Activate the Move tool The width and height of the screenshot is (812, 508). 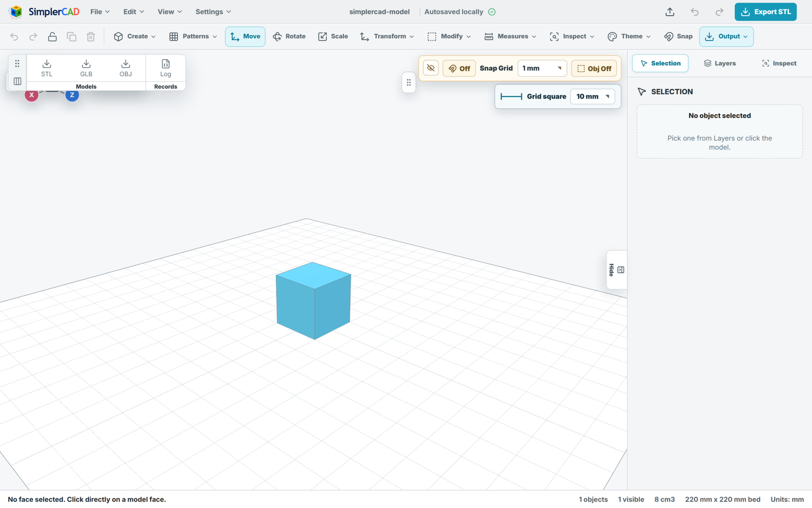coord(245,37)
